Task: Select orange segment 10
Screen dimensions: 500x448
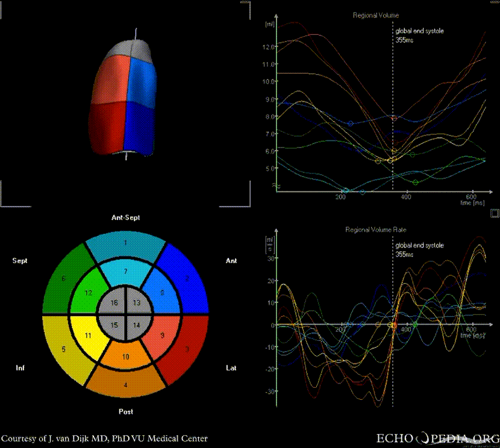Action: click(x=125, y=356)
